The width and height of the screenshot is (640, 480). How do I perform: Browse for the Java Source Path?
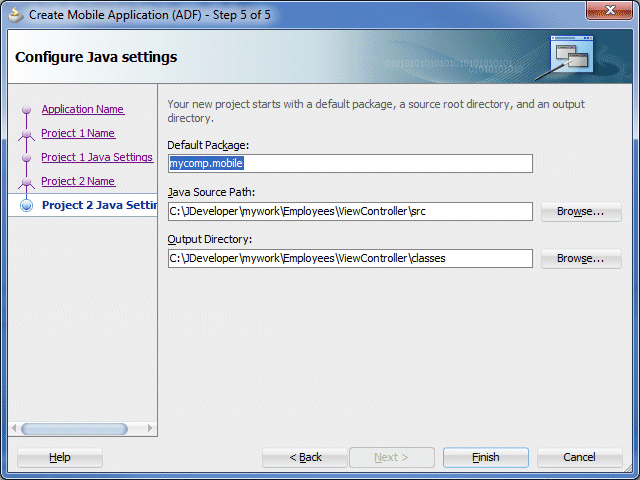coord(581,211)
